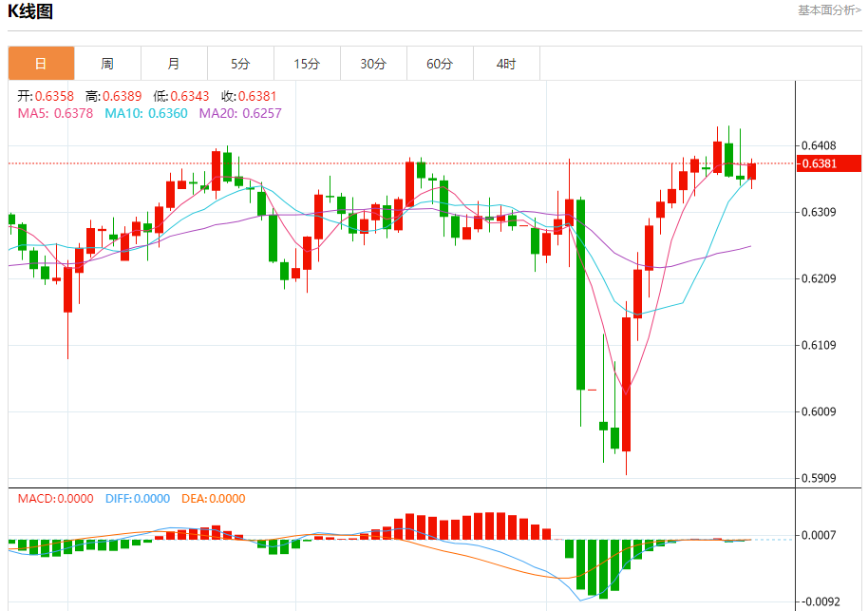
Task: Click the MACD:0.0000 indicator label
Action: 55,499
